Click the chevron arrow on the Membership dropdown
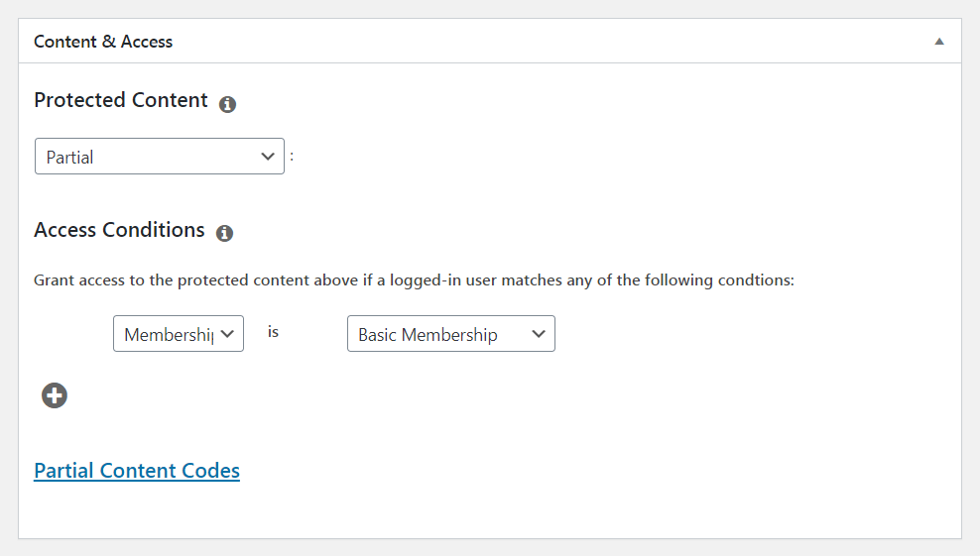980x556 pixels. point(227,334)
